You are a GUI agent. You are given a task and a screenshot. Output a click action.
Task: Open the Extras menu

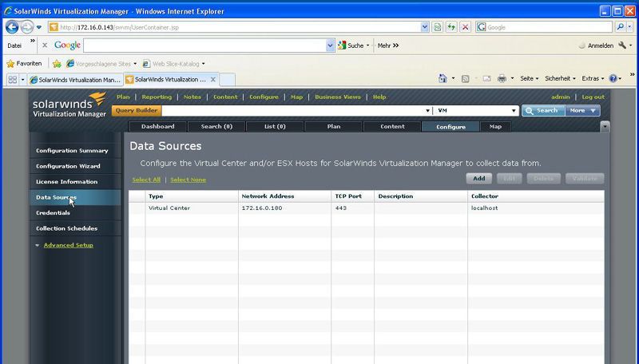coord(593,78)
